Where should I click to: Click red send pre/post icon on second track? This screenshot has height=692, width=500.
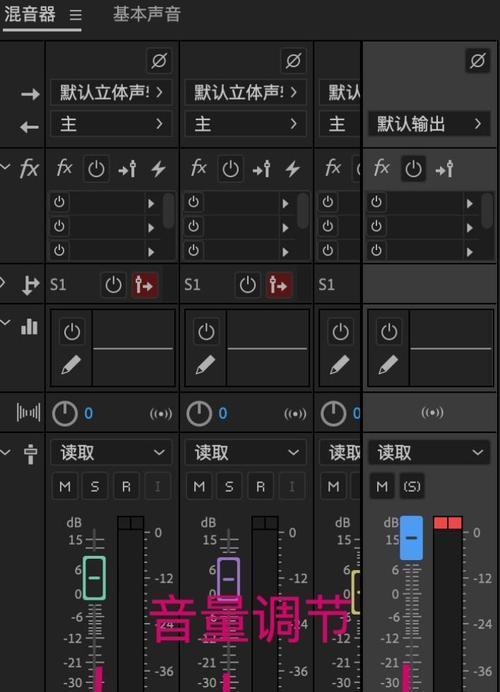tap(278, 285)
